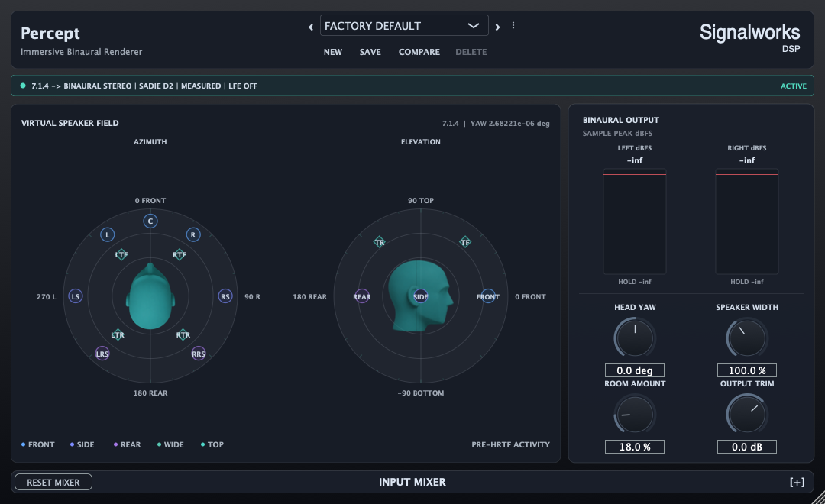Screen dimensions: 825x504
Task: Select the LS left side speaker marker
Action: [x=76, y=296]
